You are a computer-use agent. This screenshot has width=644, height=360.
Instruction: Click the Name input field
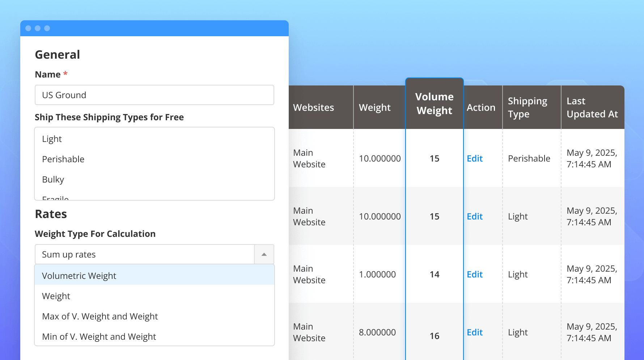154,95
